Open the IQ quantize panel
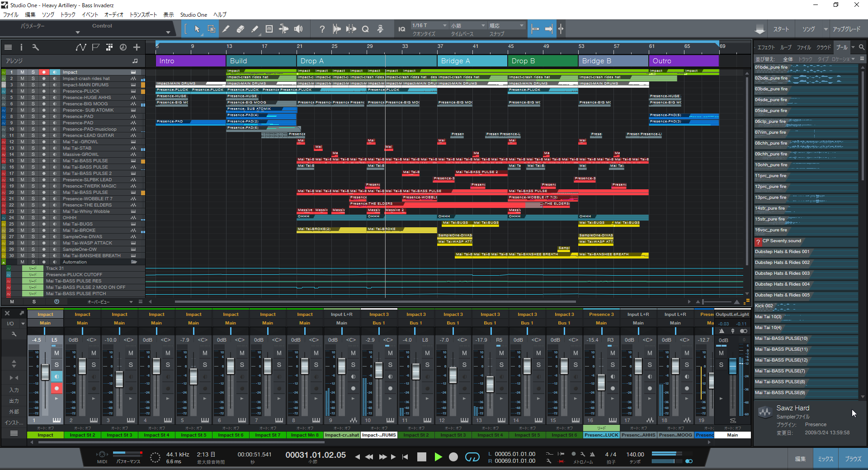The width and height of the screenshot is (868, 470). 401,29
